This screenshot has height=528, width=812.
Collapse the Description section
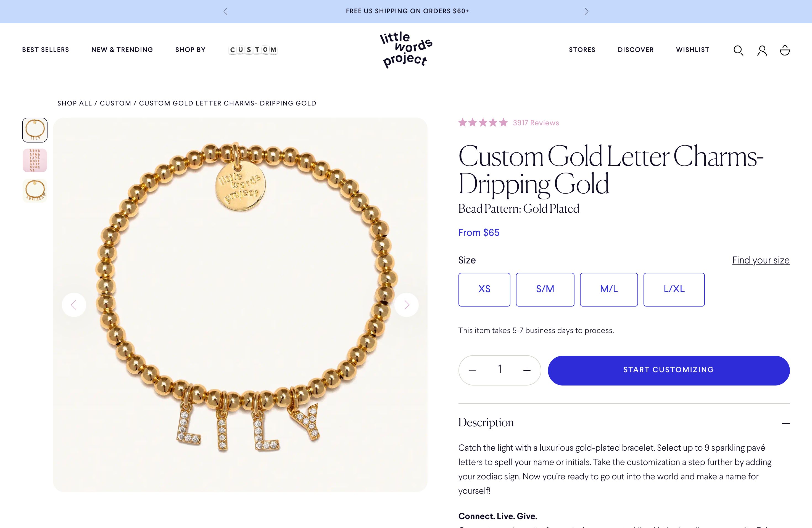pos(786,423)
